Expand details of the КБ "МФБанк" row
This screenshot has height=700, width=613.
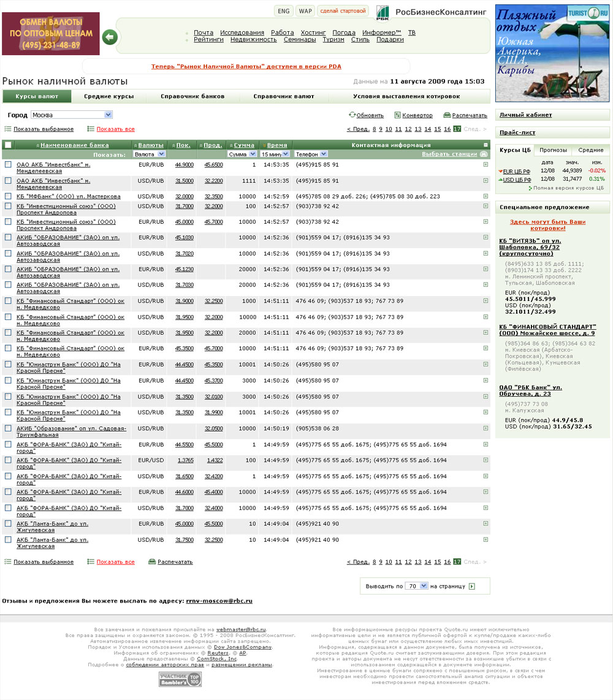click(x=485, y=196)
